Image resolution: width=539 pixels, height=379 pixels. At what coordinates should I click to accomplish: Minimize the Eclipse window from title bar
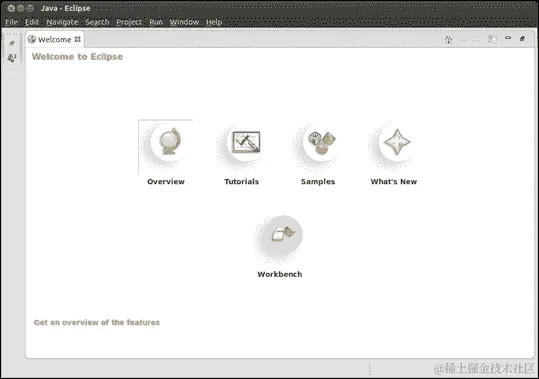(x=21, y=8)
